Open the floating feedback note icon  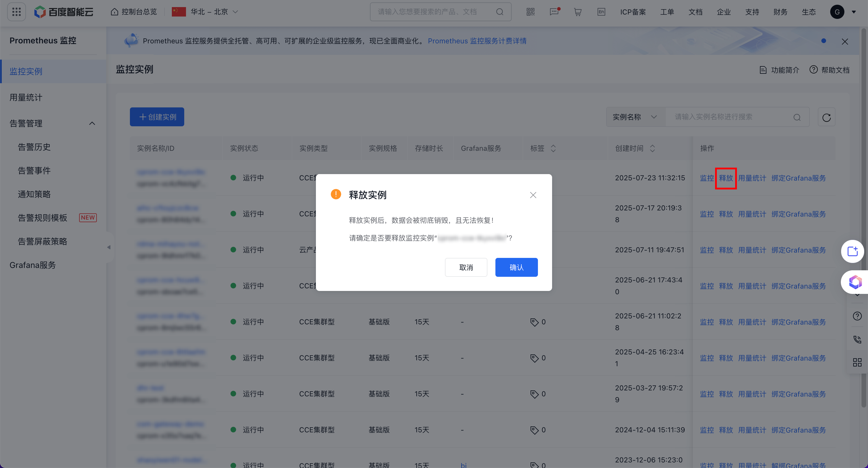(853, 251)
